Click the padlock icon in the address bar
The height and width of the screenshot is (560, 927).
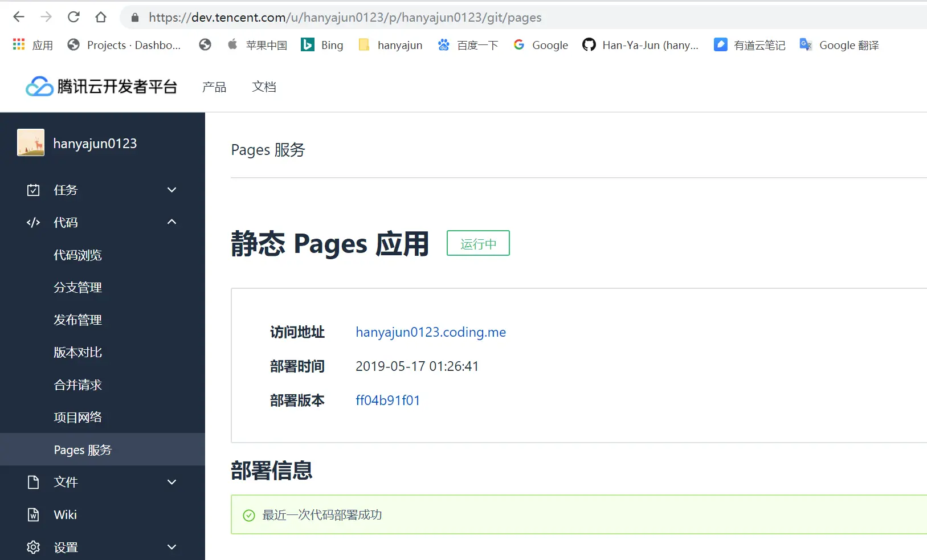tap(135, 18)
